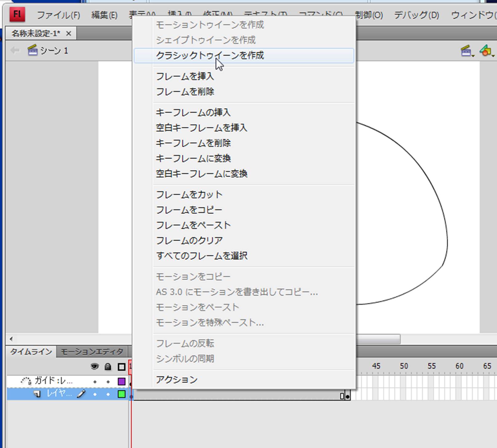Viewport: 497px width, 448px height.
Task: Click the pencil icon on the selected layer
Action: pos(81,394)
